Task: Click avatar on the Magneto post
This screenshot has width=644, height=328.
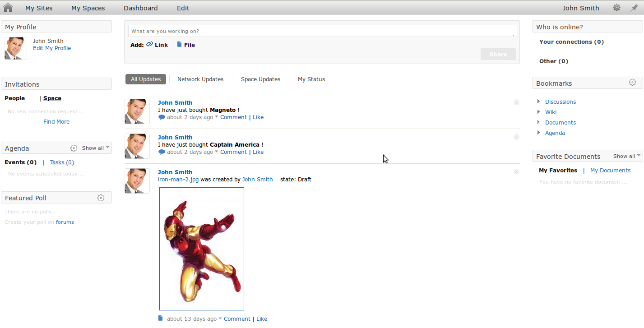Action: tap(137, 111)
